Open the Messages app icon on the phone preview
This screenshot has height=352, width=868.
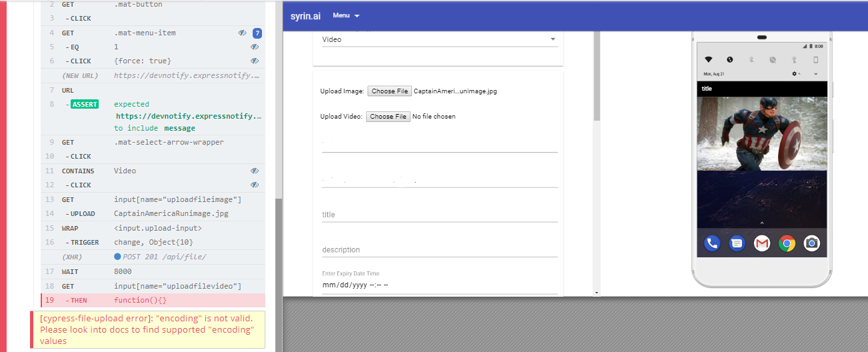(737, 243)
